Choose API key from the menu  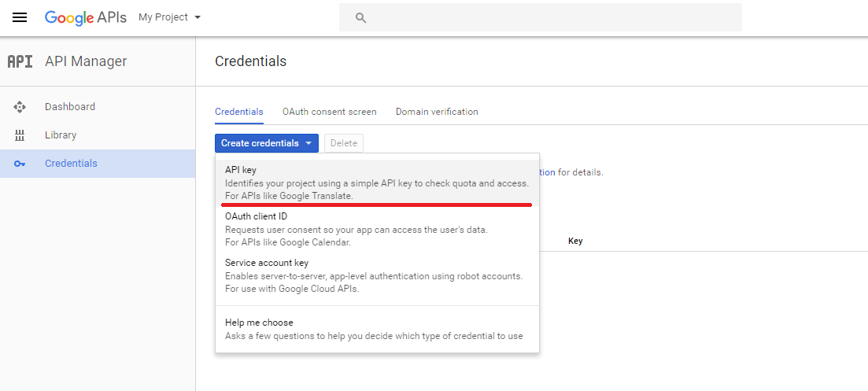pos(378,183)
